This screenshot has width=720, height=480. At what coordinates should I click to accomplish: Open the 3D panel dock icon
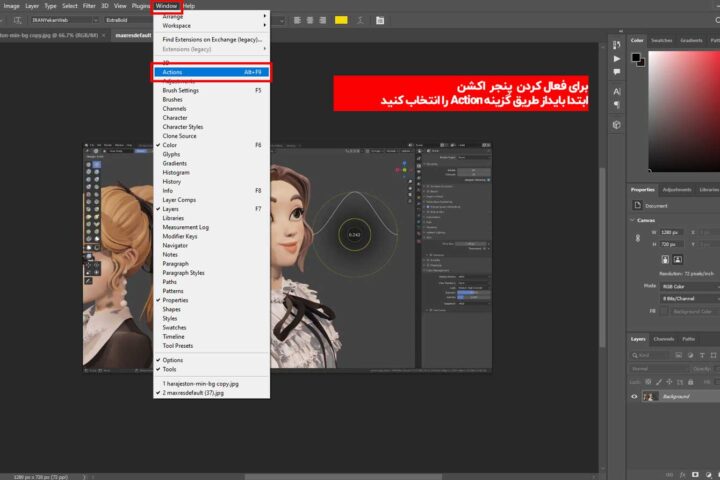point(617,125)
